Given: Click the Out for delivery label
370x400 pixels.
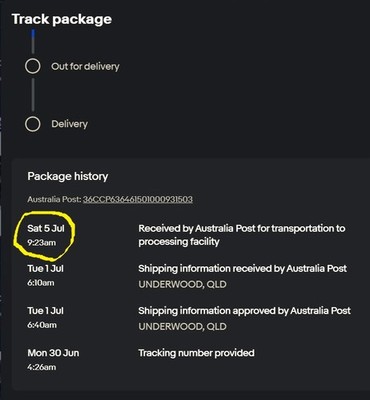Looking at the screenshot, I should point(85,66).
